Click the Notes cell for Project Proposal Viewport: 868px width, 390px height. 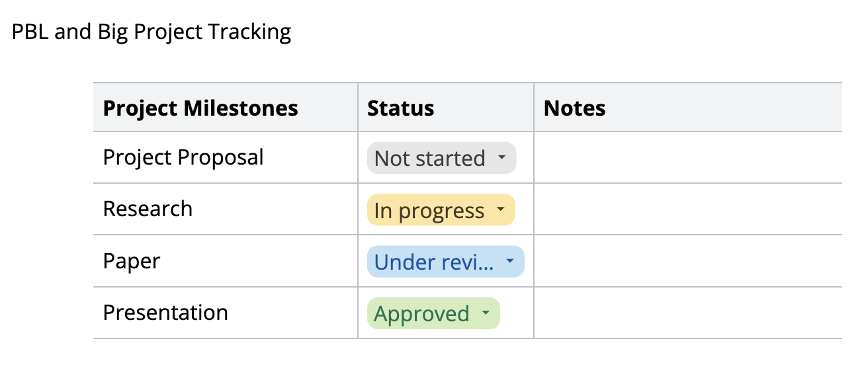coord(687,158)
